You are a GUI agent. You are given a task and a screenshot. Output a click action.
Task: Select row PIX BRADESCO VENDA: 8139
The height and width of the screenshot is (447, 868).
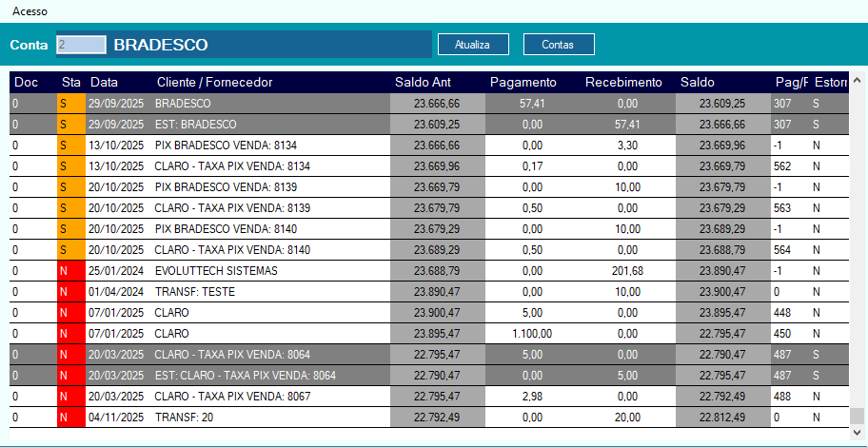point(429,187)
